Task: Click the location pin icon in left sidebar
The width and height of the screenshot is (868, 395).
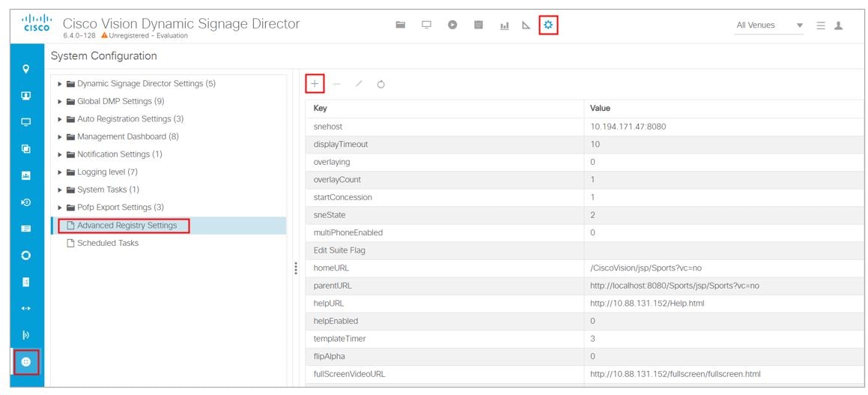Action: pos(26,69)
